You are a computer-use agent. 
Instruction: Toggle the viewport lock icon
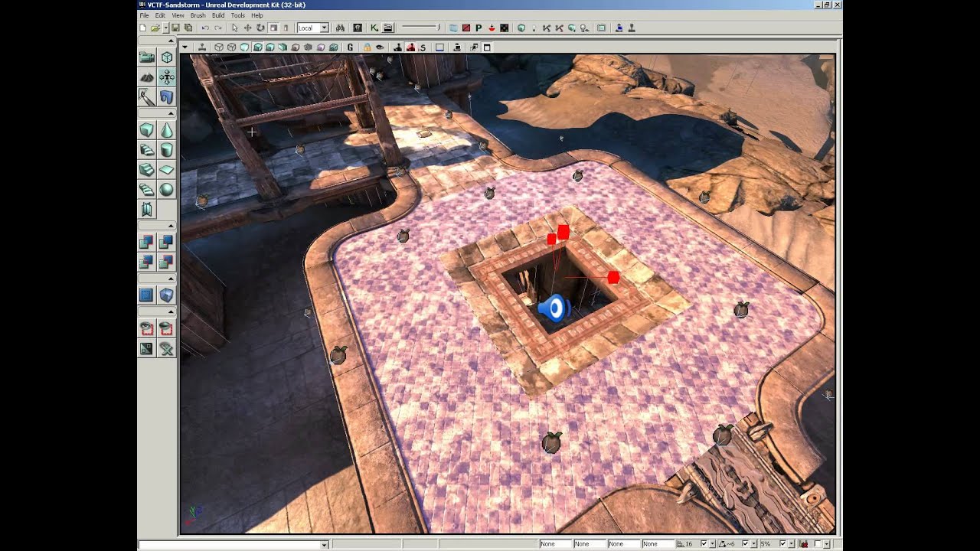pos(367,47)
